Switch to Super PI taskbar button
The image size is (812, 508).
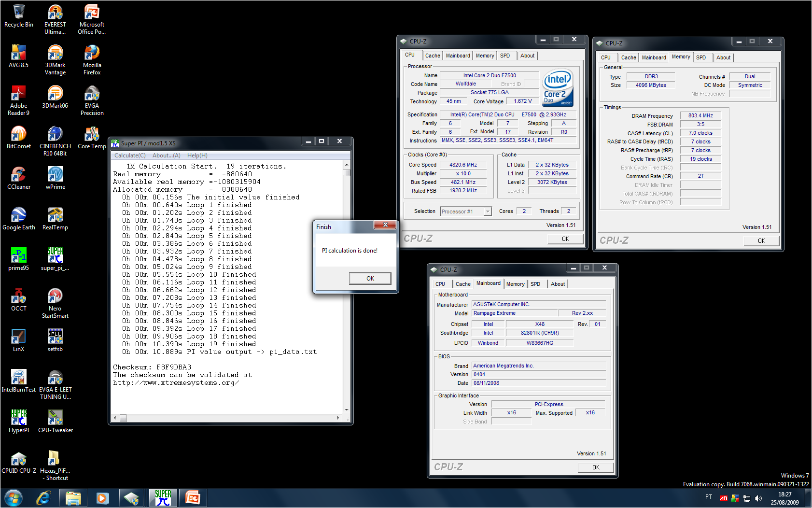coord(163,498)
